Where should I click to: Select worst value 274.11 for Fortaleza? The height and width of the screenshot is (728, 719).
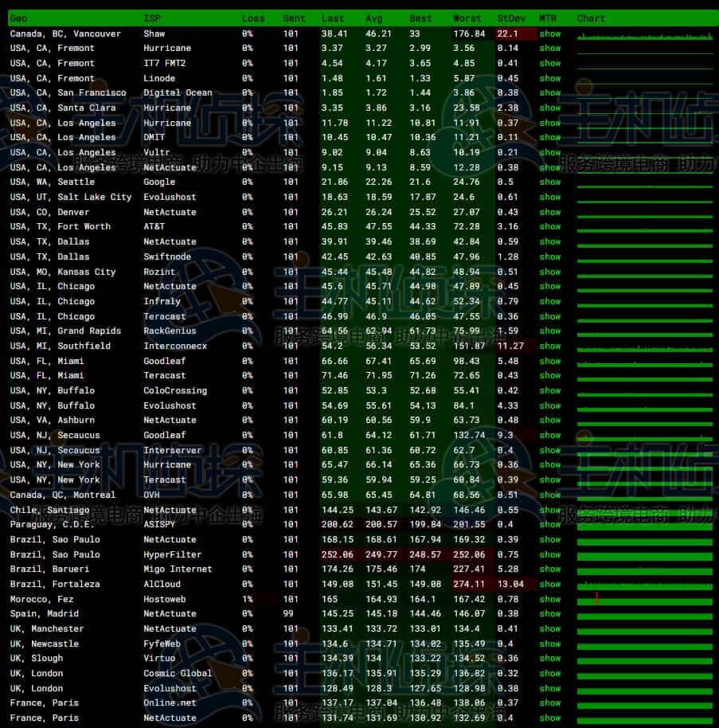pyautogui.click(x=469, y=584)
